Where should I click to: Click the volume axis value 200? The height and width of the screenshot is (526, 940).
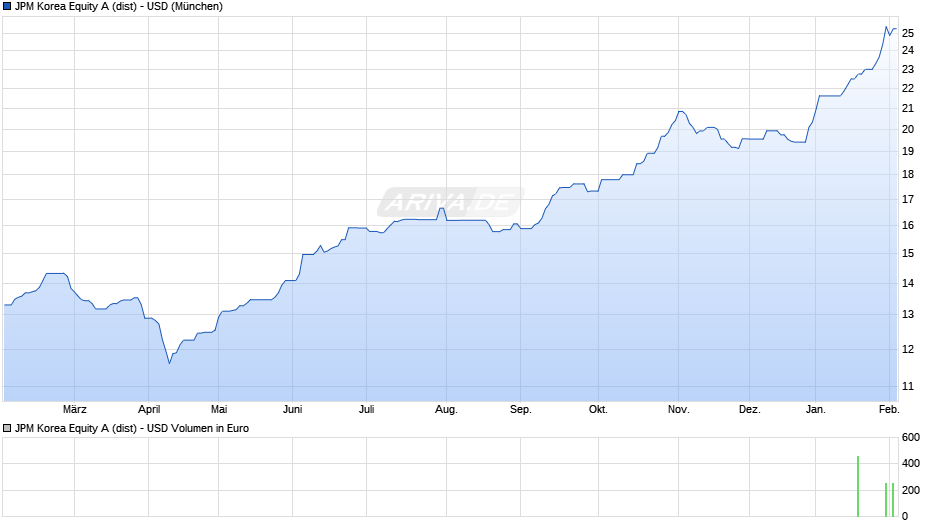pos(911,490)
